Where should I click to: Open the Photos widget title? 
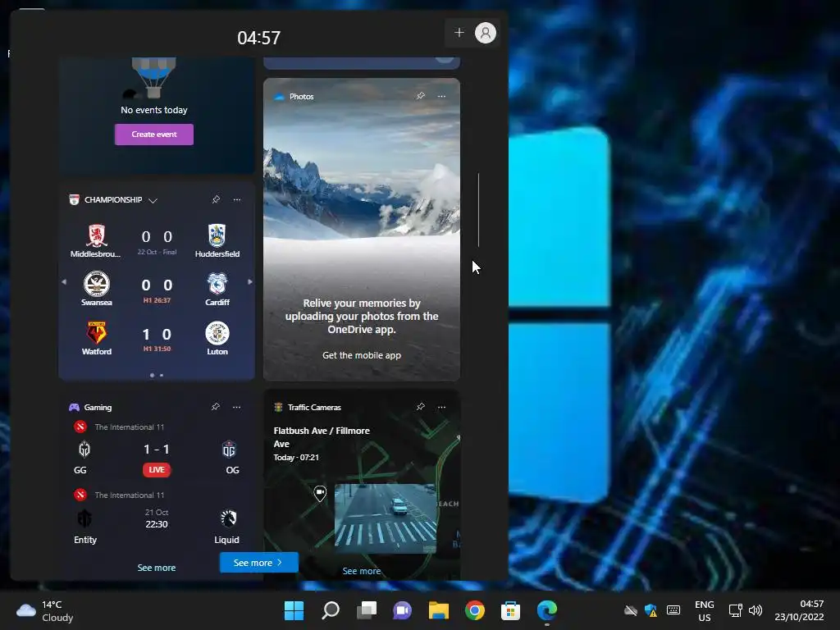[302, 97]
